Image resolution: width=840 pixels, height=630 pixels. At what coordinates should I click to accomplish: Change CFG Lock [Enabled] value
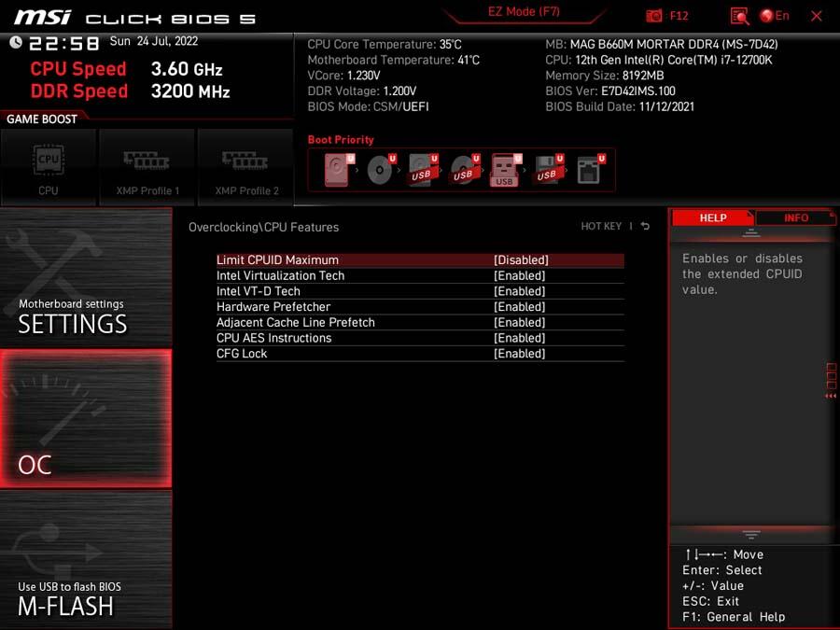[x=519, y=354]
